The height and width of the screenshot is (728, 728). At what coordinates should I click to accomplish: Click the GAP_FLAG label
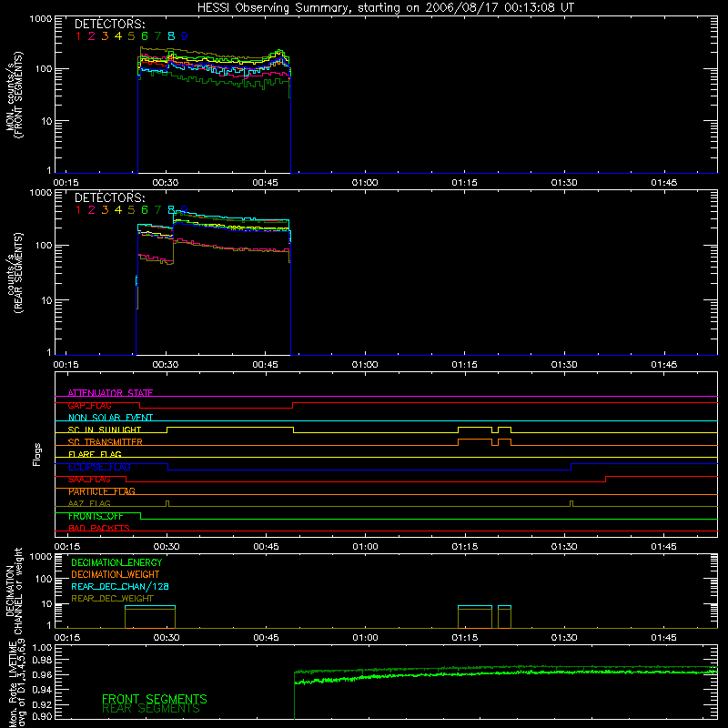[x=89, y=405]
